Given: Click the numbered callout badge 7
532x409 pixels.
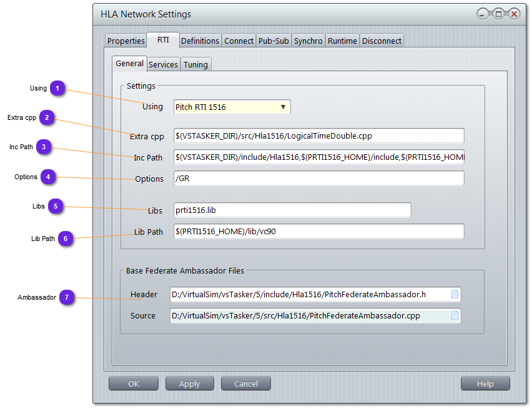Looking at the screenshot, I should [x=67, y=297].
